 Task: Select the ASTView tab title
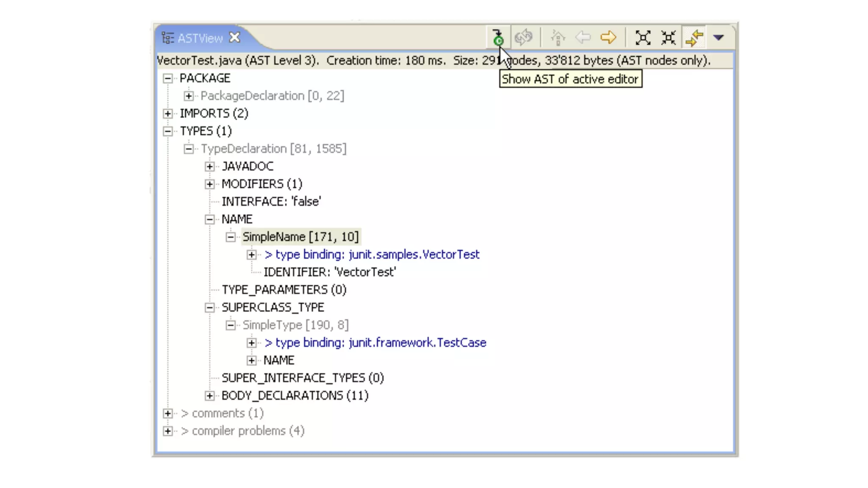(x=200, y=39)
